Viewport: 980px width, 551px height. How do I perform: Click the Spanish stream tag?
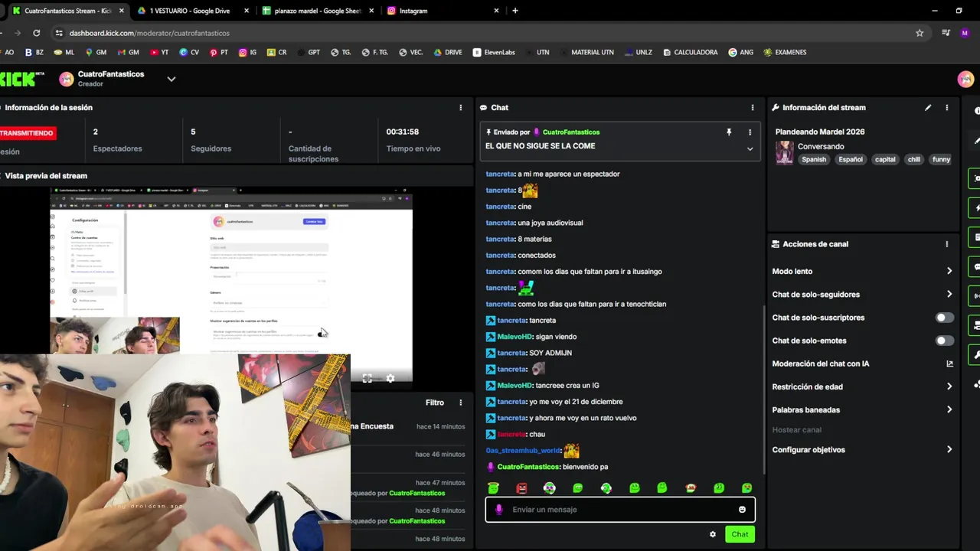point(814,159)
